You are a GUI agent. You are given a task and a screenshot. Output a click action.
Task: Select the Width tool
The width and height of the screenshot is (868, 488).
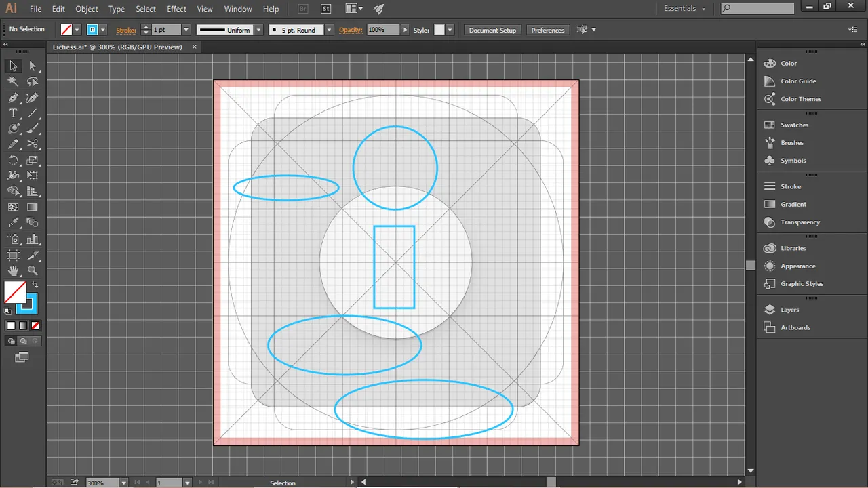pos(13,176)
